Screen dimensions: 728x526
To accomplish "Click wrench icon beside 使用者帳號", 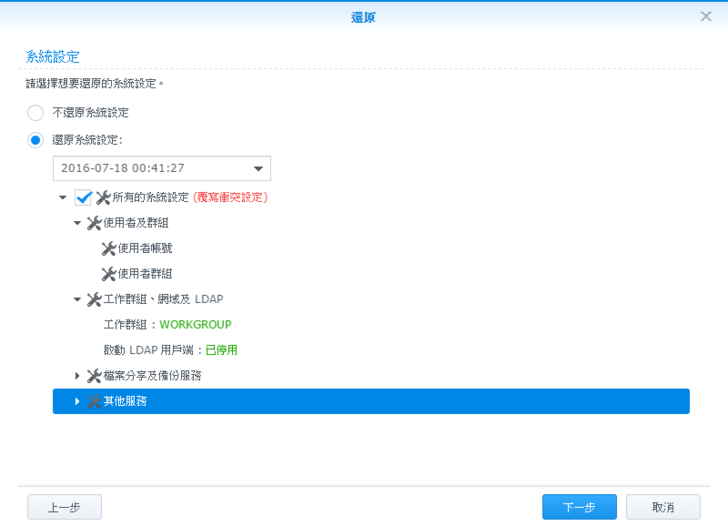I will point(109,249).
